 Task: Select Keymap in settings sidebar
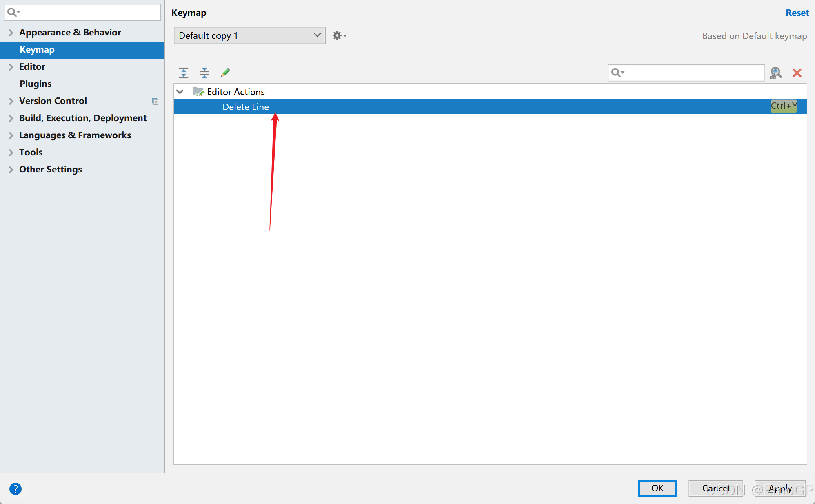click(37, 50)
